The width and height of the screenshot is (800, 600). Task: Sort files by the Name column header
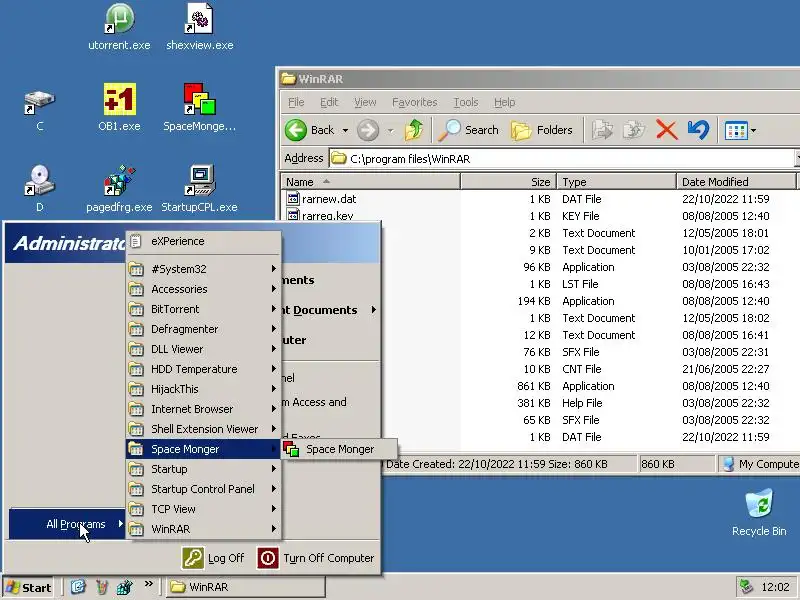(371, 182)
